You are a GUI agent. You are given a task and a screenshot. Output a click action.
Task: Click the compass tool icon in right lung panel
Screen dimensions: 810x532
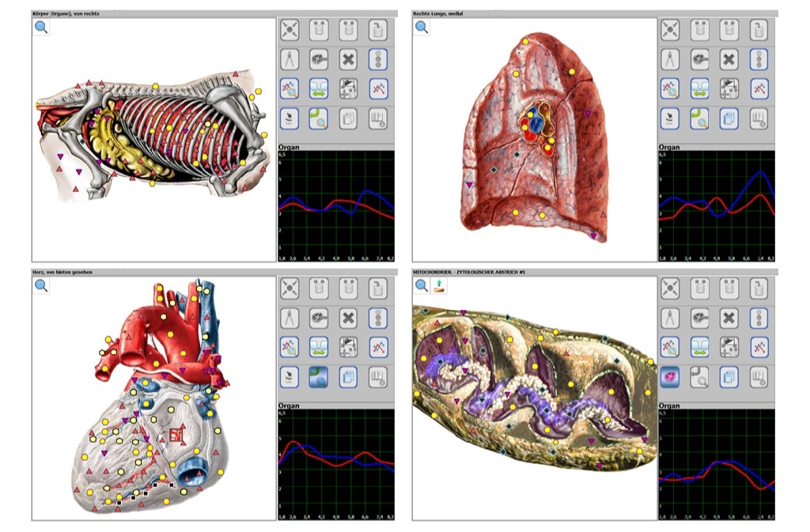(x=670, y=58)
